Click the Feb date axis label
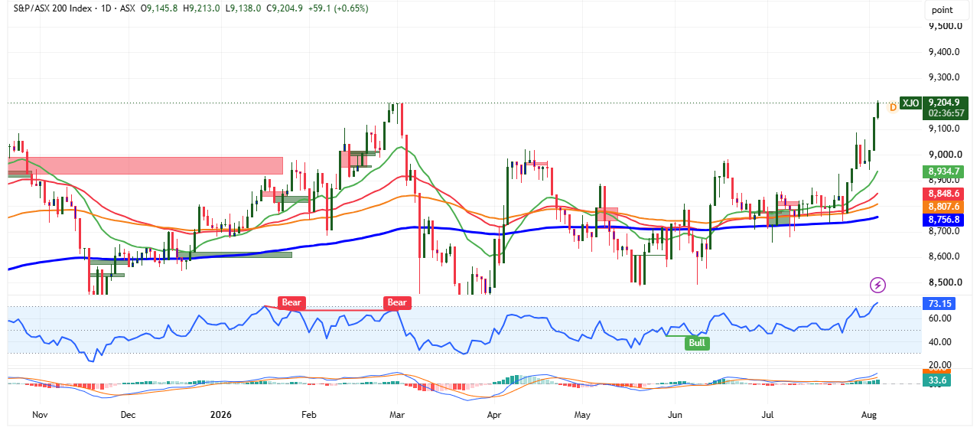The width and height of the screenshot is (980, 434). (308, 414)
